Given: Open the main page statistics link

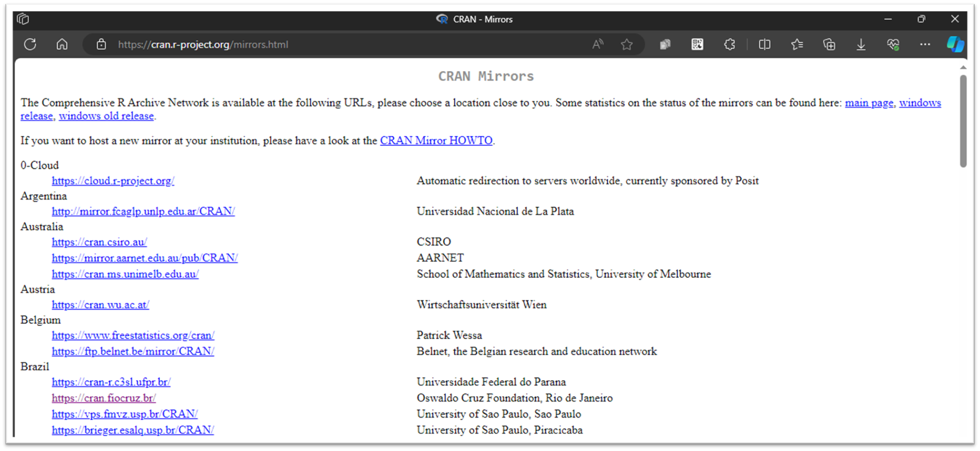Looking at the screenshot, I should click(x=869, y=103).
